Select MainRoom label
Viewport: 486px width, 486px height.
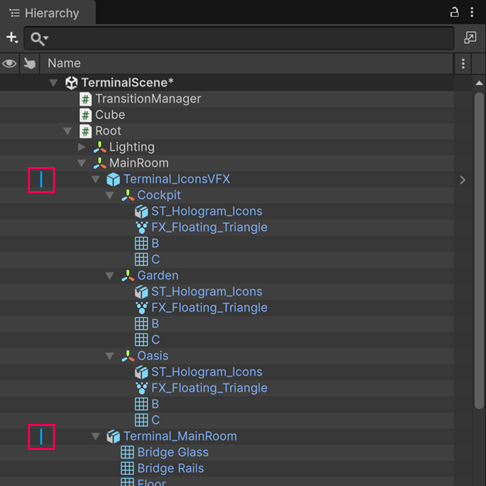pyautogui.click(x=139, y=163)
